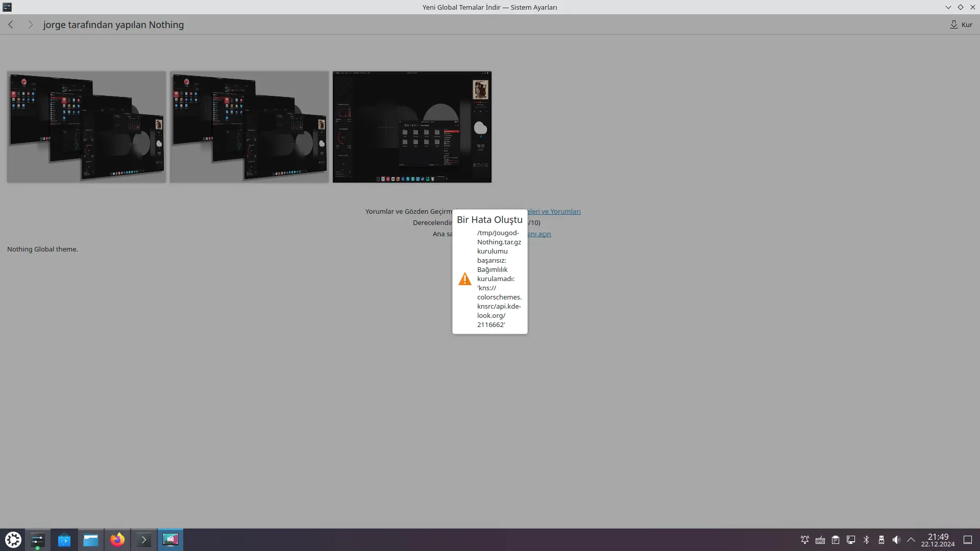Viewport: 980px width, 551px height.
Task: Click the Kur install button
Action: pos(961,24)
